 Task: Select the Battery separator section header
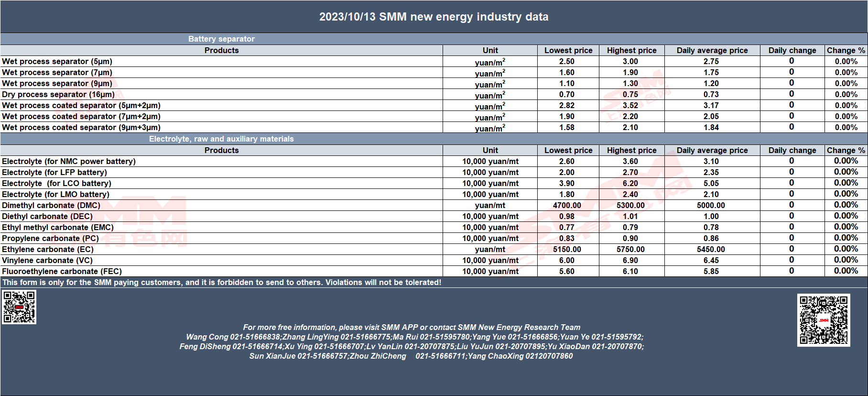221,39
